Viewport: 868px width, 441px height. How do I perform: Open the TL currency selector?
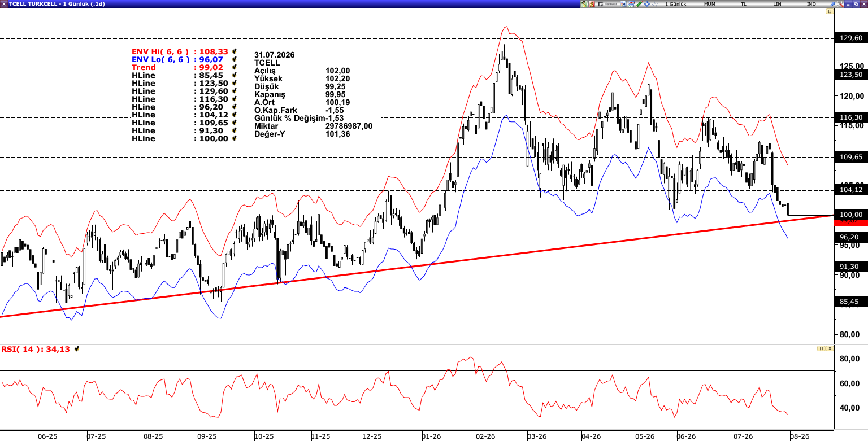click(x=744, y=4)
